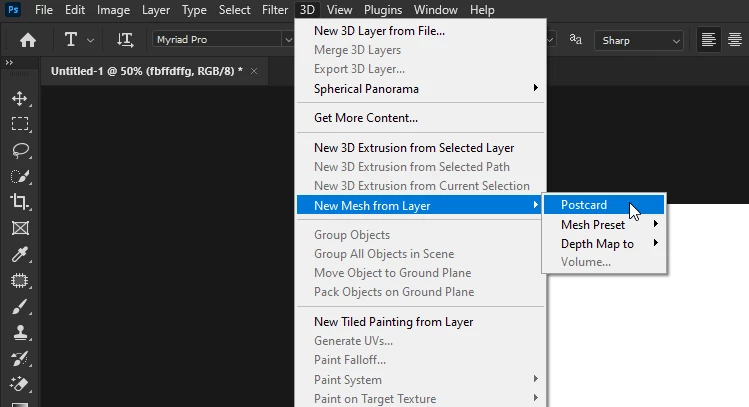749x407 pixels.
Task: Select the Lasso tool
Action: (x=20, y=150)
